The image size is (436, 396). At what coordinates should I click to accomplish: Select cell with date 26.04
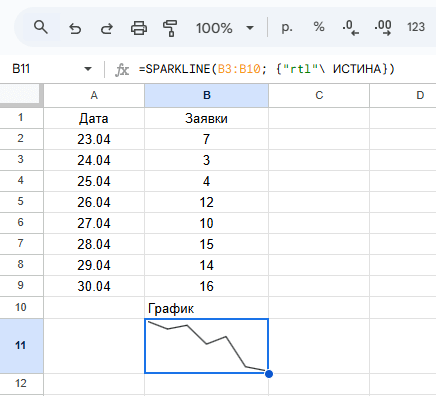click(94, 202)
